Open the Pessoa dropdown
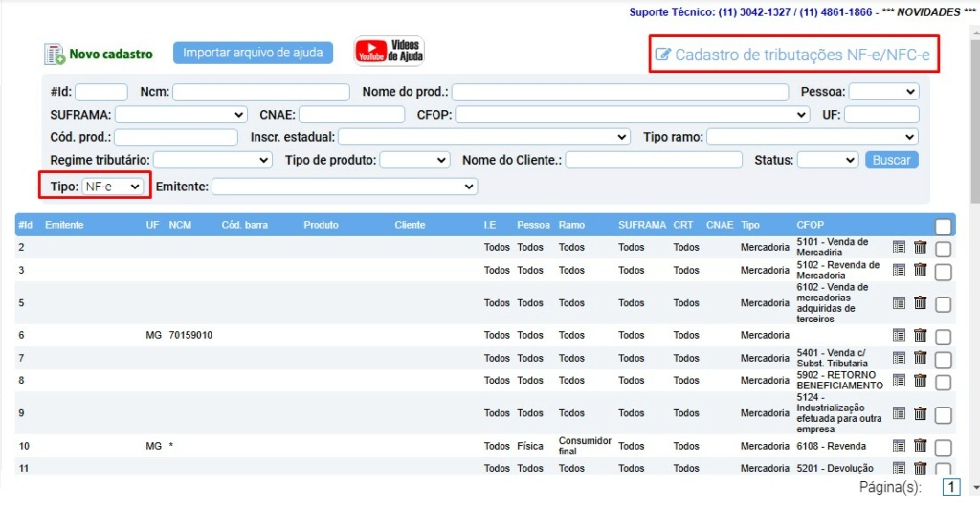 coord(883,92)
